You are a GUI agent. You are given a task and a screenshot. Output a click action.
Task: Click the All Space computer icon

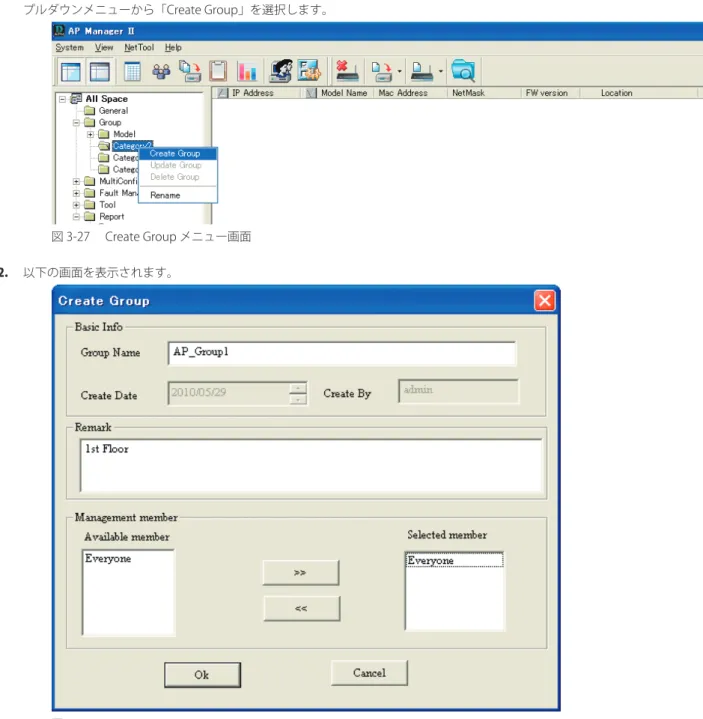click(76, 99)
